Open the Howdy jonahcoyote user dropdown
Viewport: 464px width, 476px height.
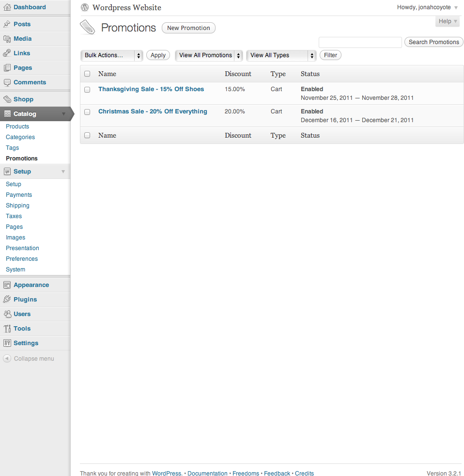[427, 7]
